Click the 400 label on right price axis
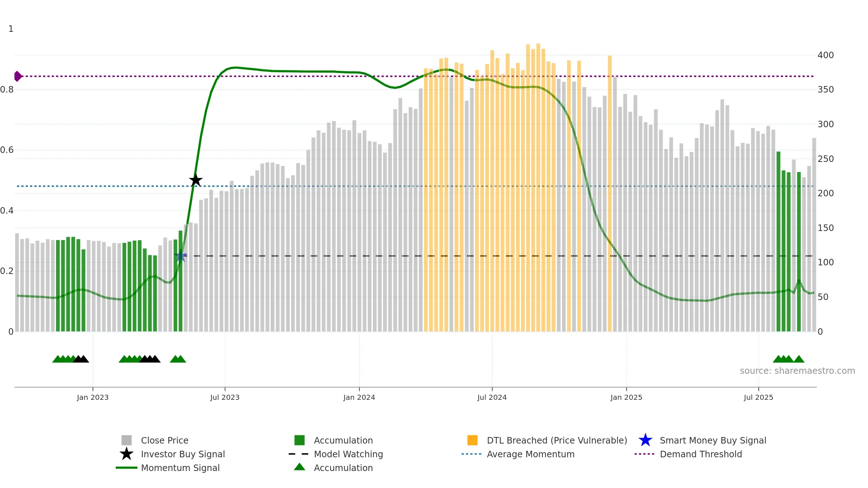This screenshot has width=868, height=488. [825, 55]
